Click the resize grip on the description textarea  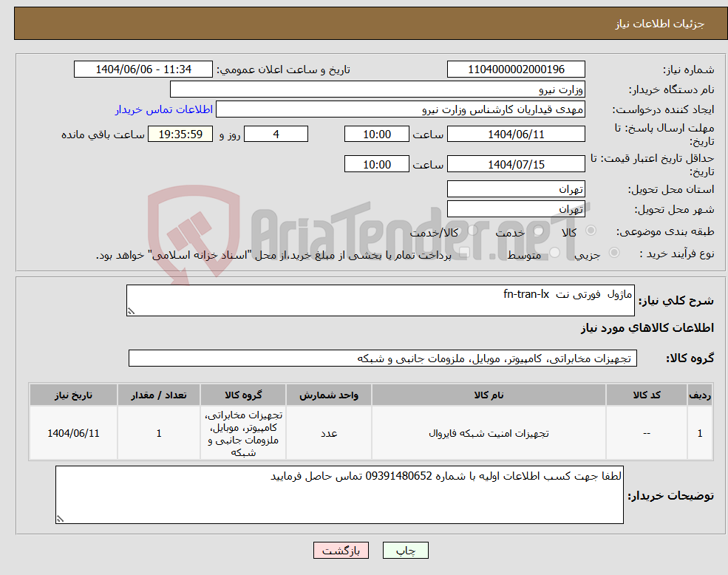pos(61,517)
